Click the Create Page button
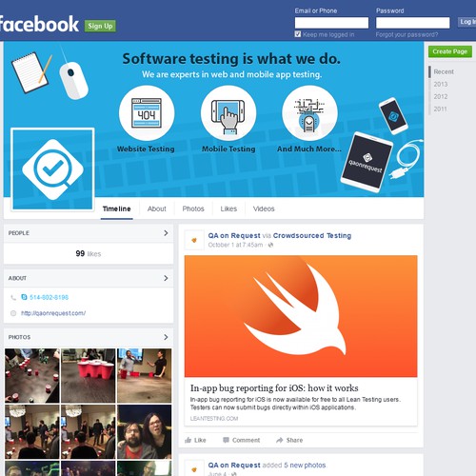The height and width of the screenshot is (476, 476). pos(449,51)
